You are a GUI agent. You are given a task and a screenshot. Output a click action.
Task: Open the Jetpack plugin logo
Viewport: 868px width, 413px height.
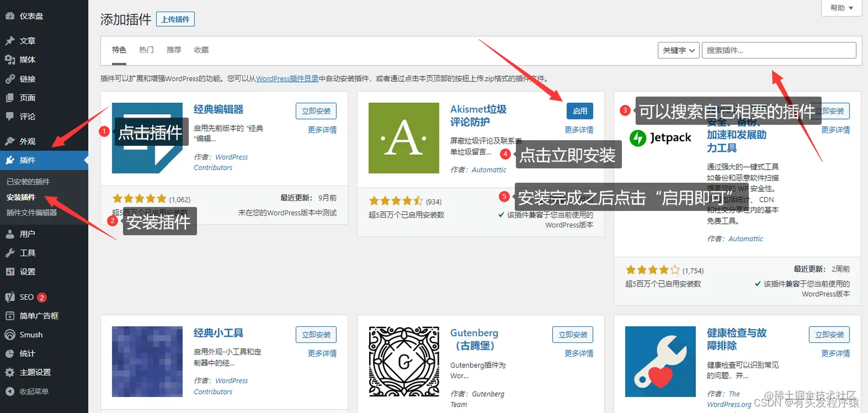click(660, 138)
